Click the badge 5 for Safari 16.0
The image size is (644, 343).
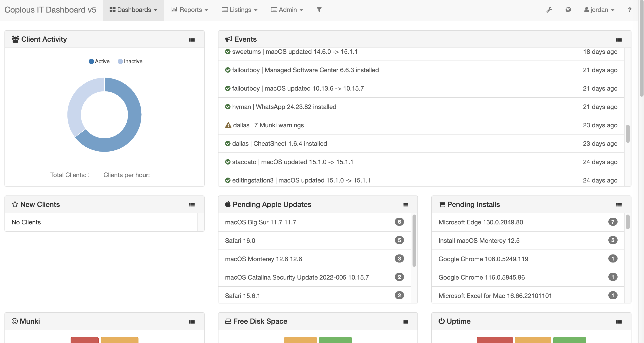pos(399,240)
